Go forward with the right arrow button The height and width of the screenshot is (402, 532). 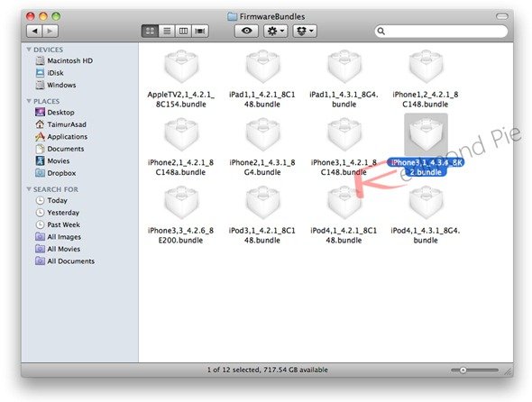(x=50, y=32)
